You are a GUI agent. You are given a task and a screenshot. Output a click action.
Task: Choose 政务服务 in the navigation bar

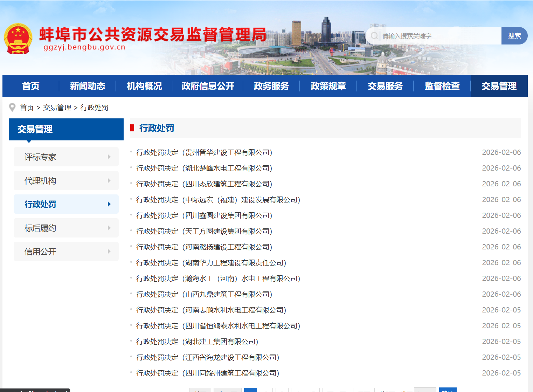(271, 86)
